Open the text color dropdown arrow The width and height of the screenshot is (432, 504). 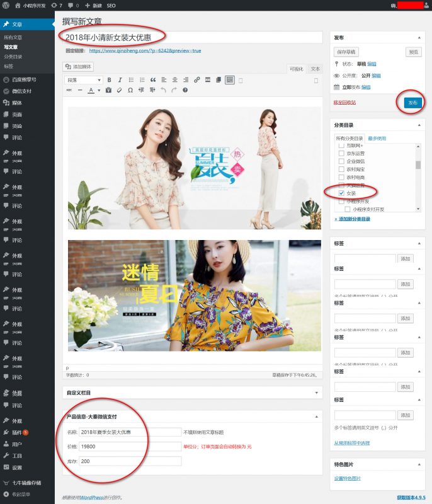tap(99, 90)
